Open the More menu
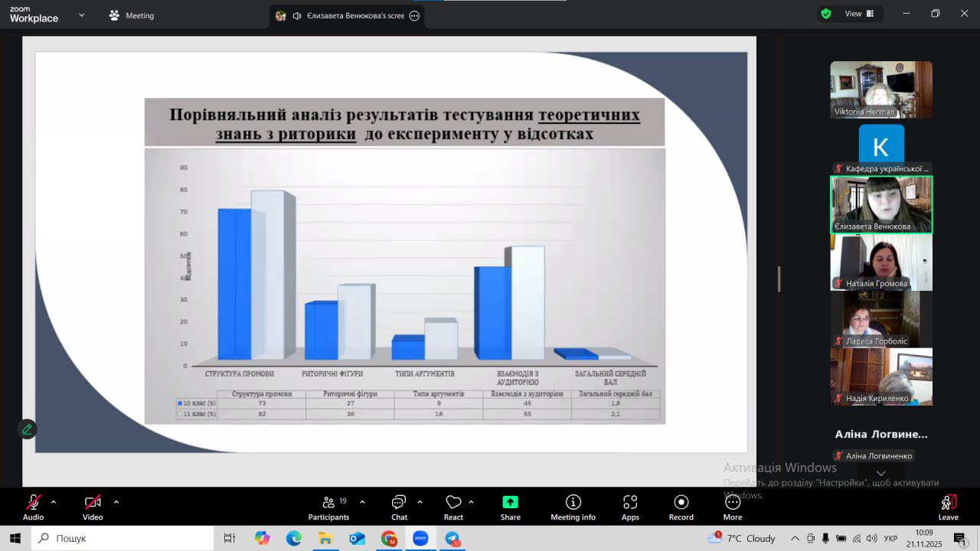980x551 pixels. 732,507
